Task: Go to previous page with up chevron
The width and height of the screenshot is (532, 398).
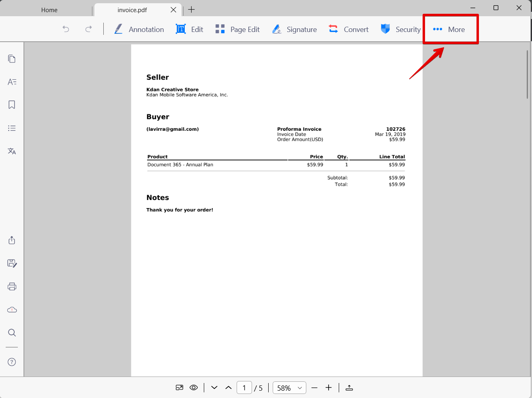Action: point(229,387)
